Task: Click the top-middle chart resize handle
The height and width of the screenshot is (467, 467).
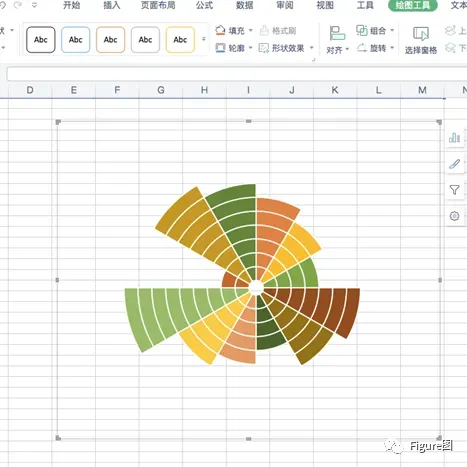Action: tap(249, 121)
